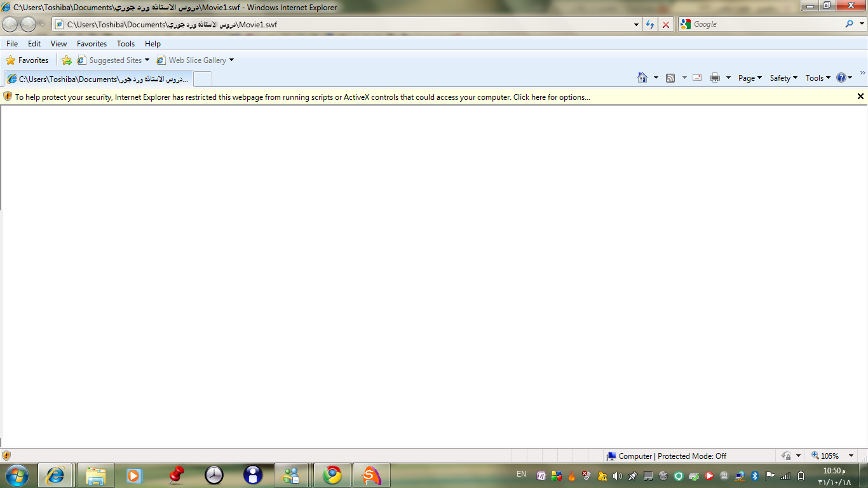Click the search magnifier icon
868x488 pixels.
point(850,24)
